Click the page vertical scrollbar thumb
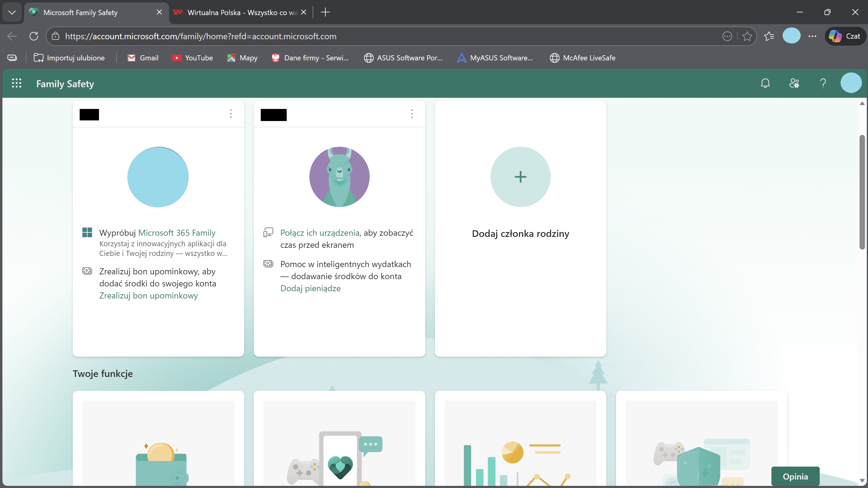The height and width of the screenshot is (488, 868). (x=862, y=192)
